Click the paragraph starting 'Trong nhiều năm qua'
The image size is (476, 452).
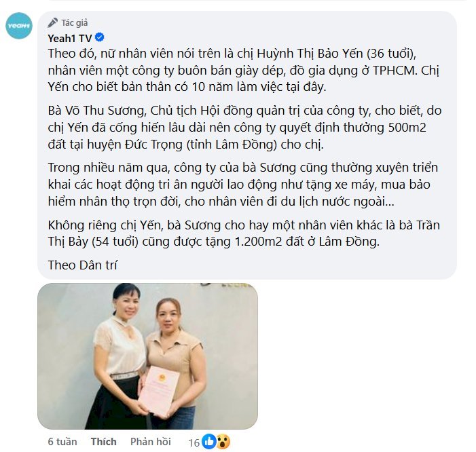[243, 185]
